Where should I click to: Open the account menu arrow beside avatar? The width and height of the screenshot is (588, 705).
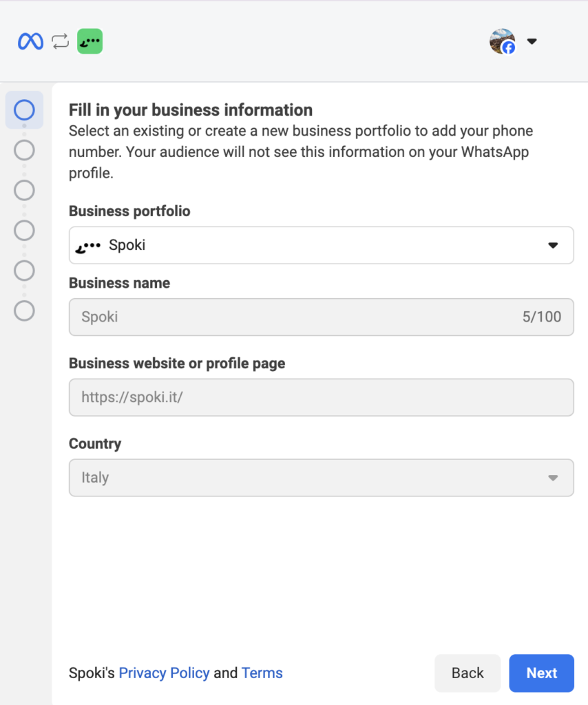532,41
